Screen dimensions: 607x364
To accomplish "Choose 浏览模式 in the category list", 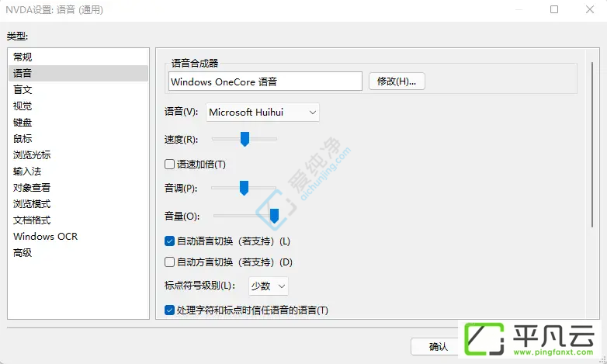I will coord(78,203).
